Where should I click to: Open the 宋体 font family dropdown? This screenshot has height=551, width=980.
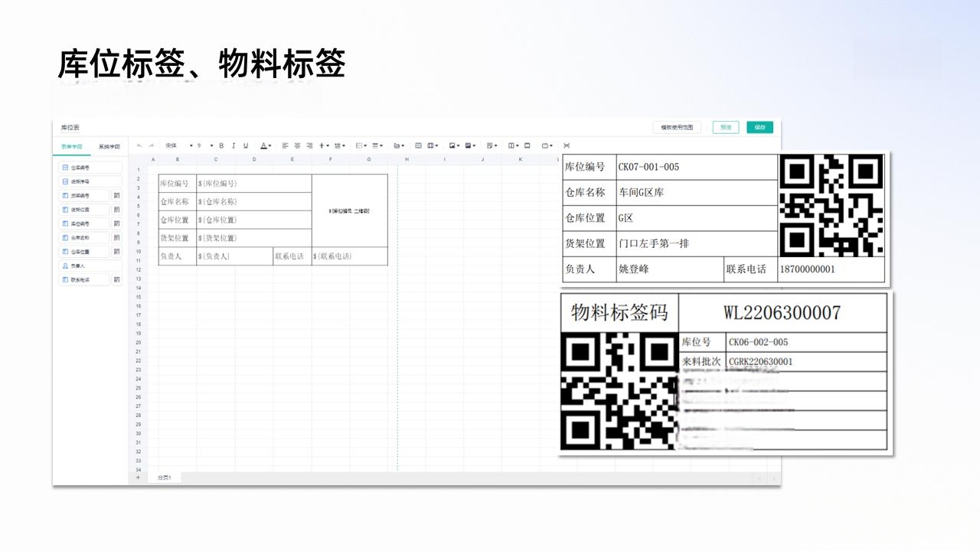point(179,145)
